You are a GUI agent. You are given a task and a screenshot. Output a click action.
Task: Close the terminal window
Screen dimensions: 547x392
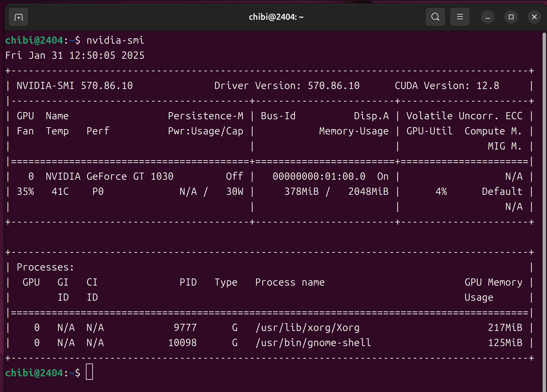coord(534,17)
